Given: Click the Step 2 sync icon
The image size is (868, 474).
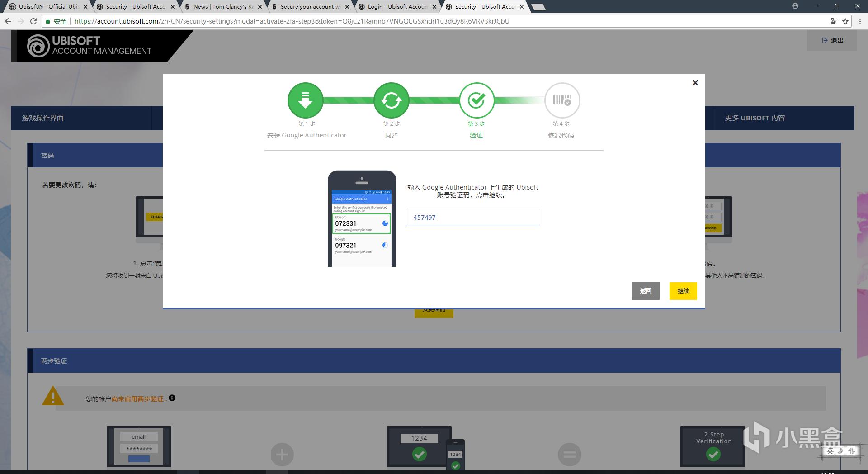Looking at the screenshot, I should click(x=392, y=100).
